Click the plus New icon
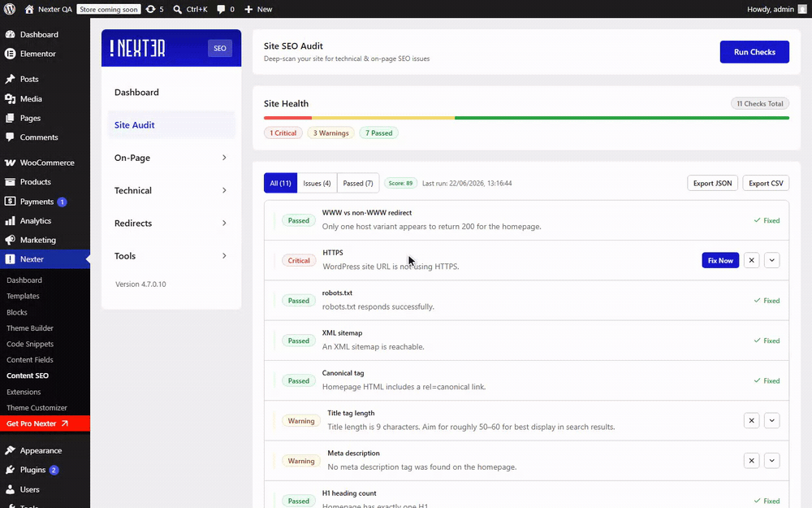This screenshot has height=508, width=812. click(x=248, y=9)
